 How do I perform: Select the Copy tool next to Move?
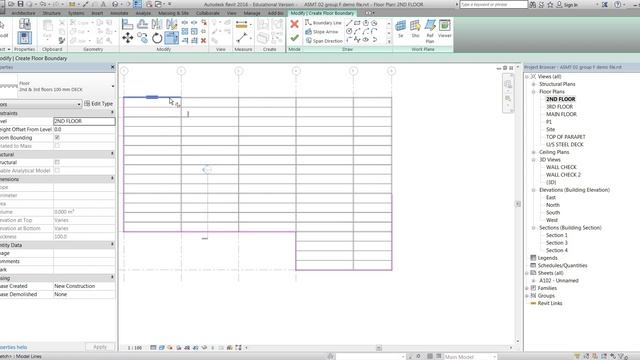click(142, 38)
